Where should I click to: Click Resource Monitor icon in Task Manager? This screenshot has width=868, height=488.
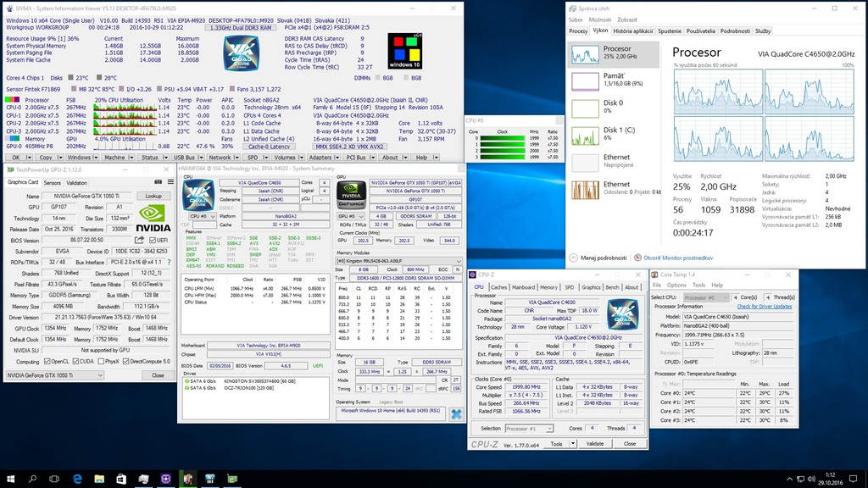637,258
